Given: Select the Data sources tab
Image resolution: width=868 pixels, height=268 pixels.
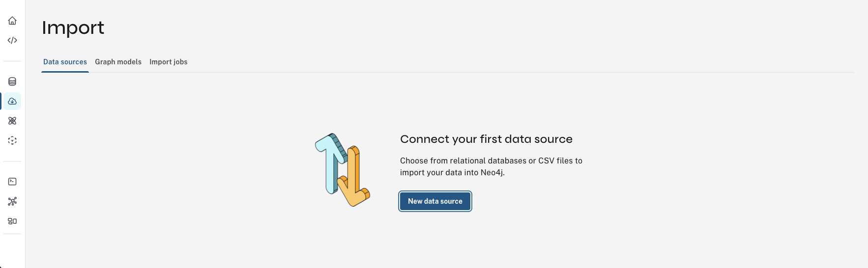Looking at the screenshot, I should point(65,62).
